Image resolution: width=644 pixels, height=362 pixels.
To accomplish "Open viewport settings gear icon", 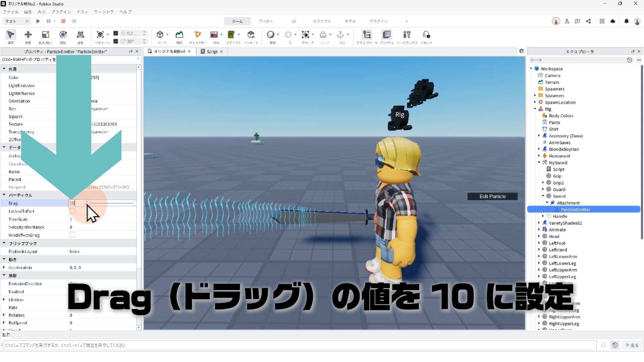I will (x=521, y=51).
